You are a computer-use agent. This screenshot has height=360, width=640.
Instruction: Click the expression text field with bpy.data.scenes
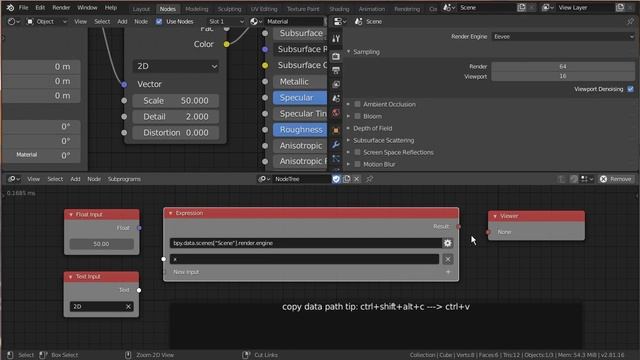tap(306, 243)
